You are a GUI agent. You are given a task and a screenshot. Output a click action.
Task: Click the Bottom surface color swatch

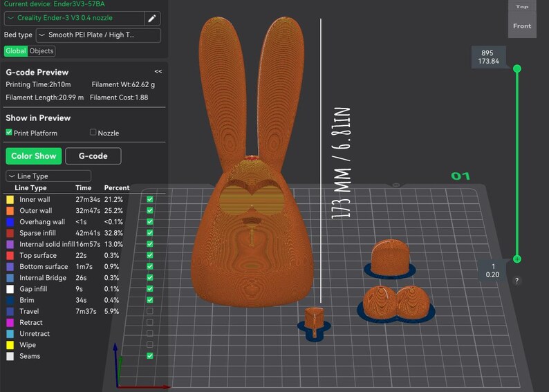10,267
